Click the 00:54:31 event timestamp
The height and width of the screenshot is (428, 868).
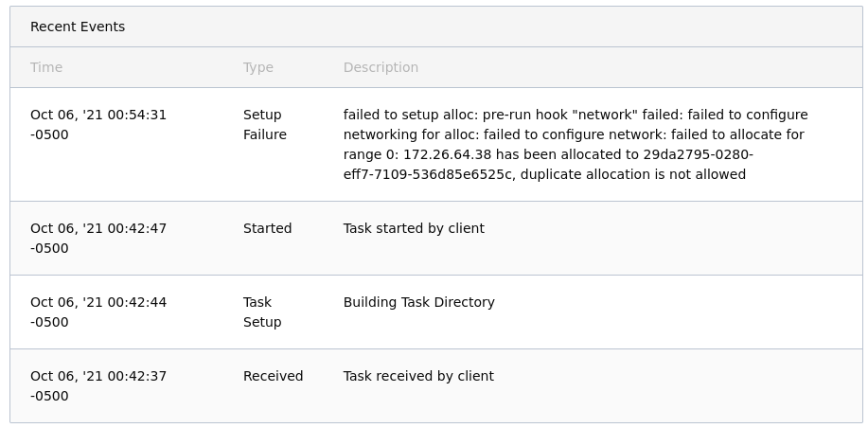98,125
